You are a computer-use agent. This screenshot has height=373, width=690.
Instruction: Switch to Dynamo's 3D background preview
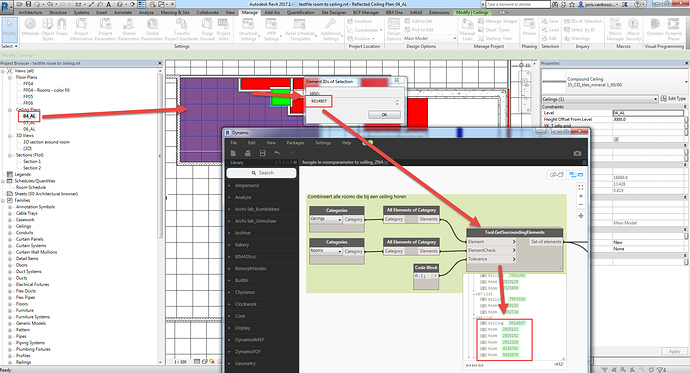pos(556,175)
